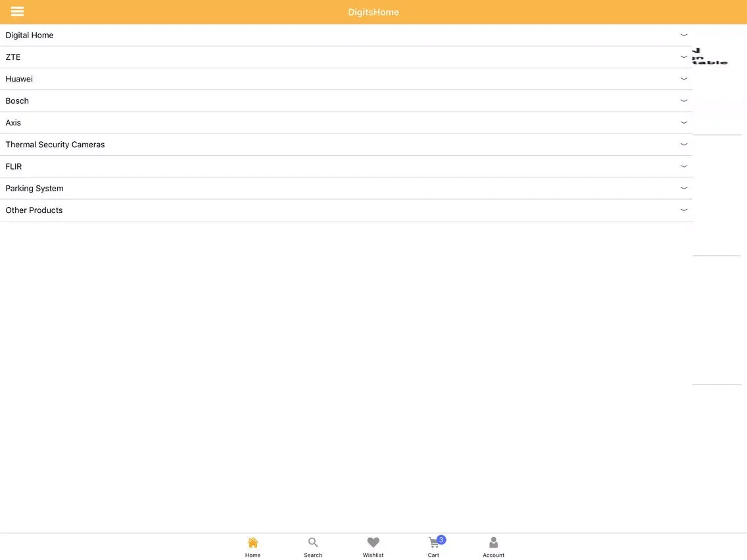Open the hamburger menu icon
Viewport: 747px width, 560px height.
(17, 11)
